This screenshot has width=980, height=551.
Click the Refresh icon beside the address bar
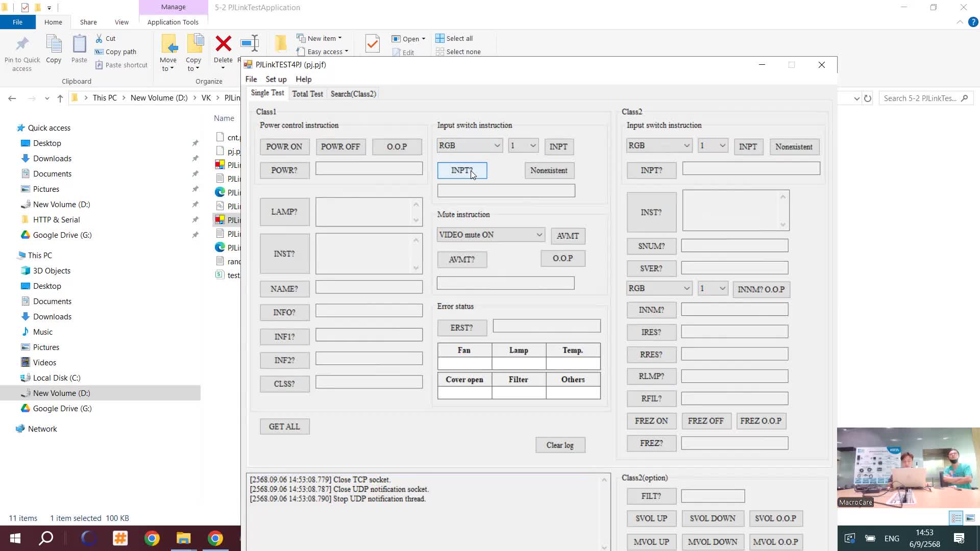[868, 98]
